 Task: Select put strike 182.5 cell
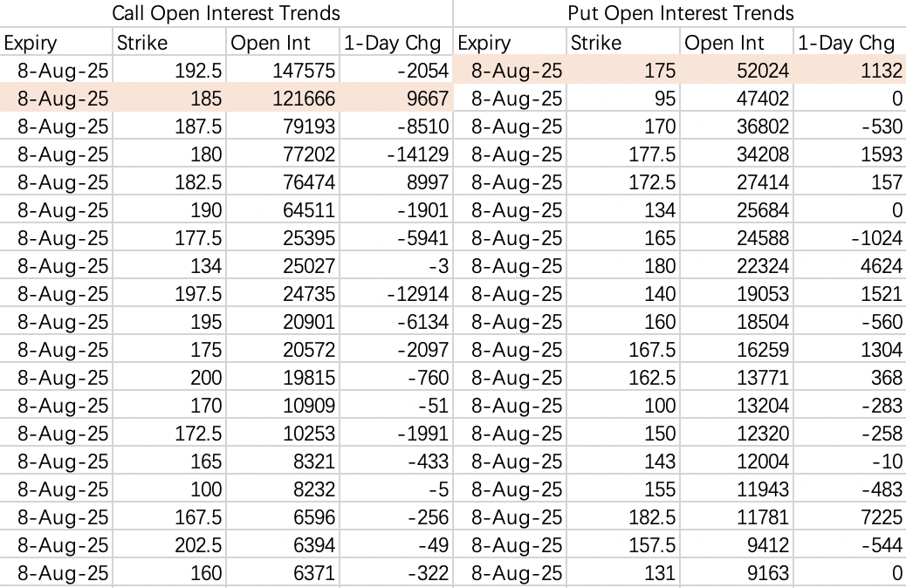coord(623,517)
